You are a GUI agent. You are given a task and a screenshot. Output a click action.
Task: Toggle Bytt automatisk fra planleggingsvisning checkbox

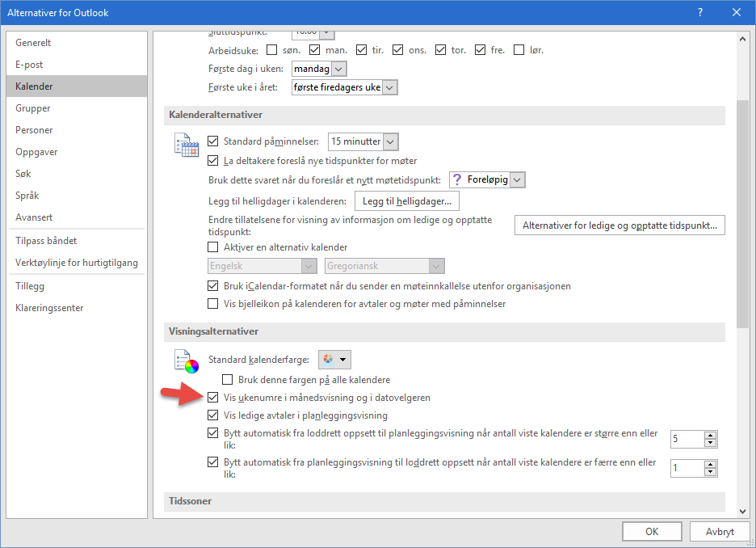[212, 462]
